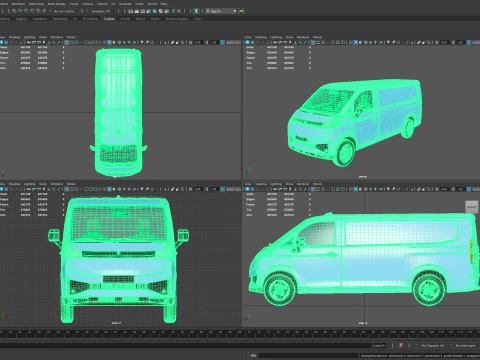Image resolution: width=480 pixels, height=360 pixels.
Task: Switch to the Motion Graphics shelf tab
Action: pyautogui.click(x=177, y=19)
